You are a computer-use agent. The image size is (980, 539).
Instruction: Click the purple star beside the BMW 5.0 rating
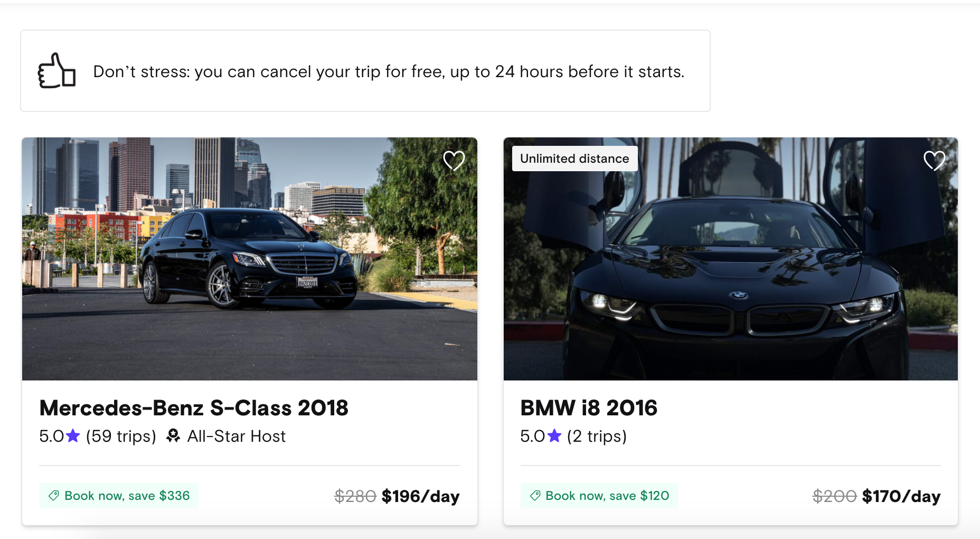pyautogui.click(x=554, y=436)
